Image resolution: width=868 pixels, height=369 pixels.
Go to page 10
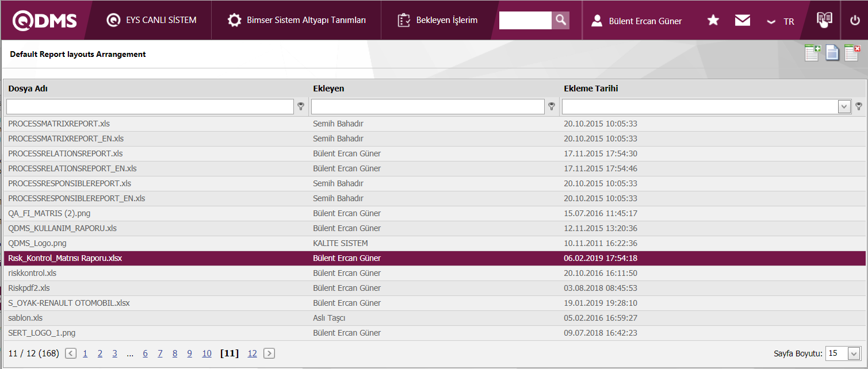coord(207,353)
